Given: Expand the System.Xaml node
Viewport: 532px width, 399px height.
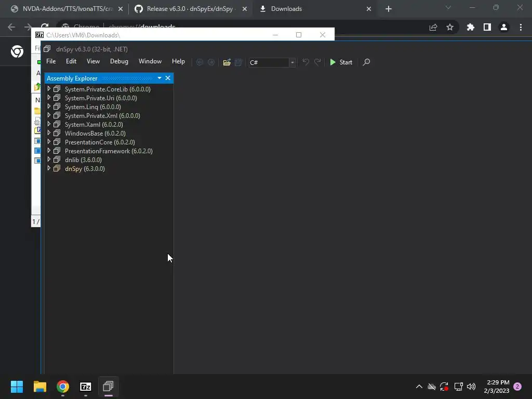Looking at the screenshot, I should click(49, 124).
